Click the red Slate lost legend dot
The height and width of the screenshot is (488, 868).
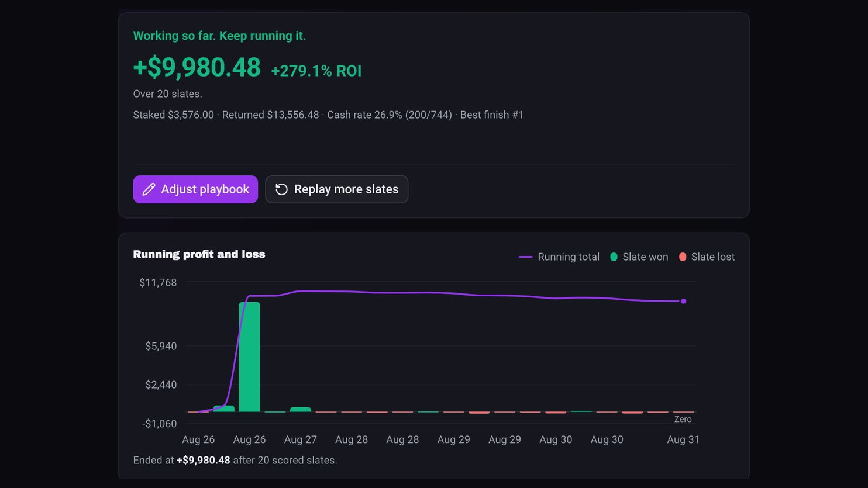683,257
